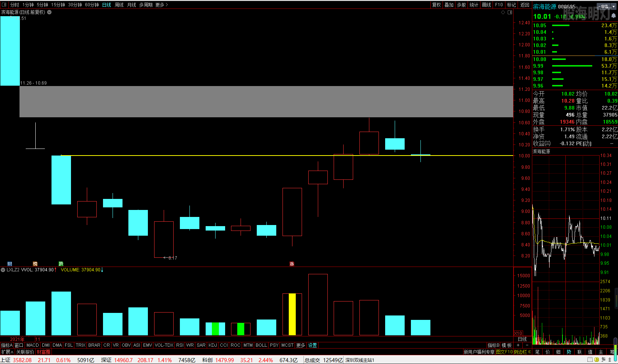Click the 多股 multi-stock button
Image resolution: width=618 pixels, height=364 pixels.
point(462,5)
